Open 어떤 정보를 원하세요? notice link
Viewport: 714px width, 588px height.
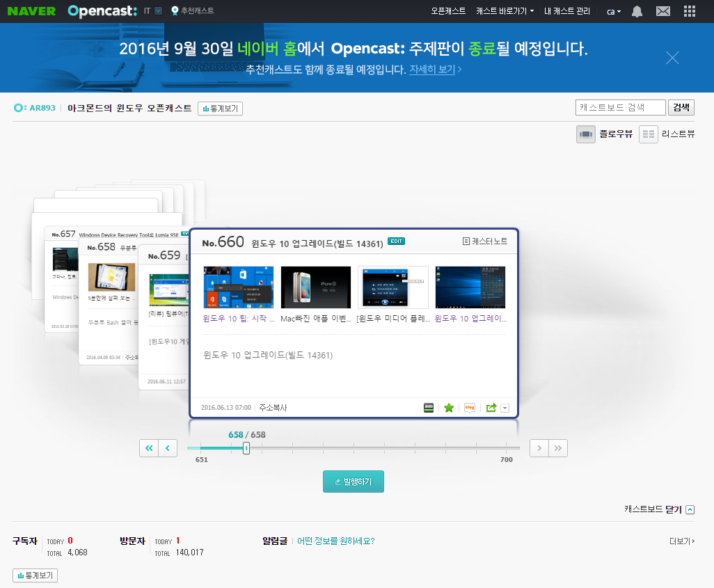click(x=335, y=541)
